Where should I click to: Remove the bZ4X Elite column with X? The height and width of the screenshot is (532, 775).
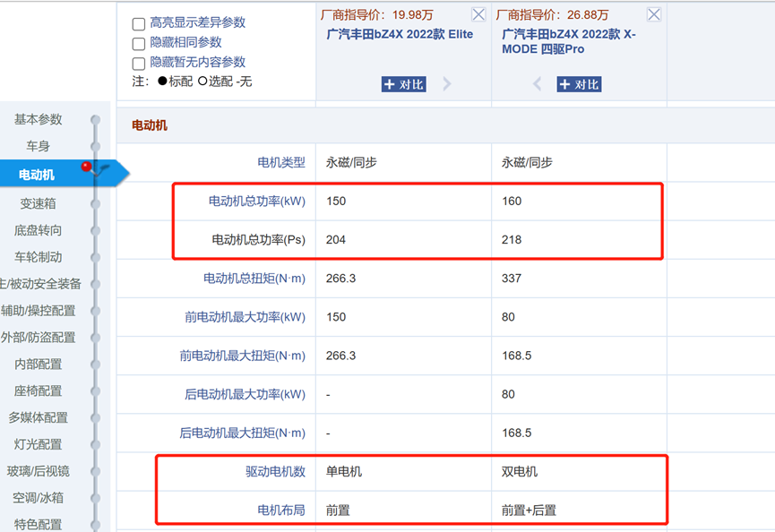pyautogui.click(x=478, y=14)
